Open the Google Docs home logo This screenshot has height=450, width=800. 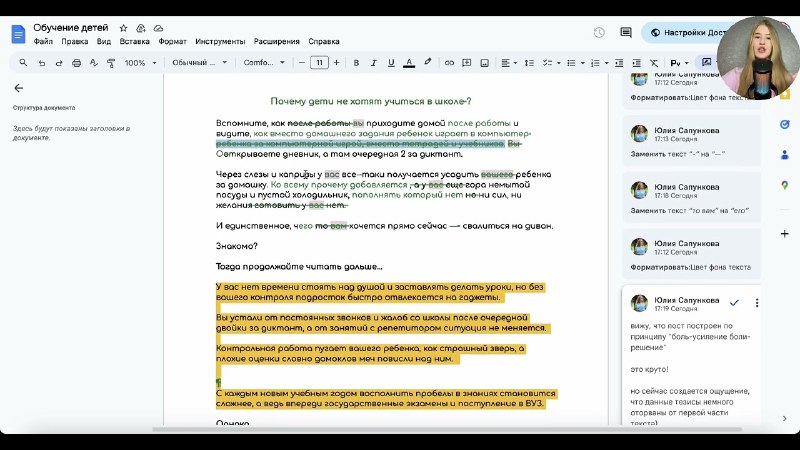(x=18, y=34)
